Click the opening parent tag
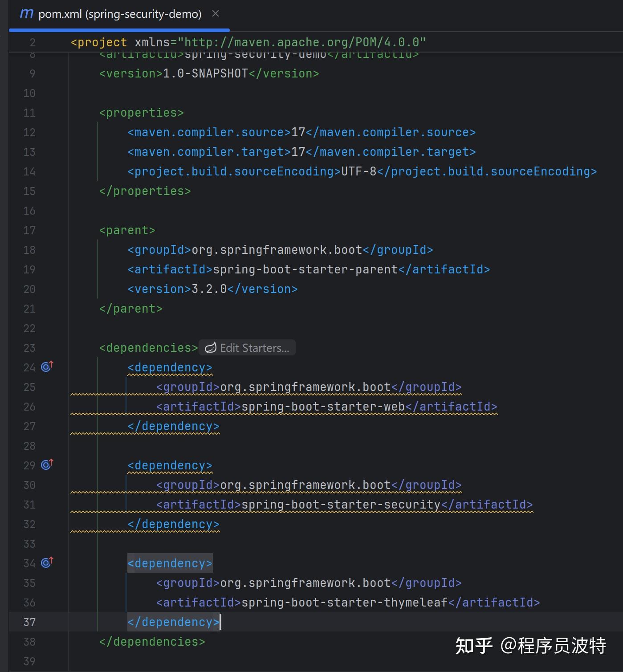Viewport: 623px width, 672px height. (127, 230)
